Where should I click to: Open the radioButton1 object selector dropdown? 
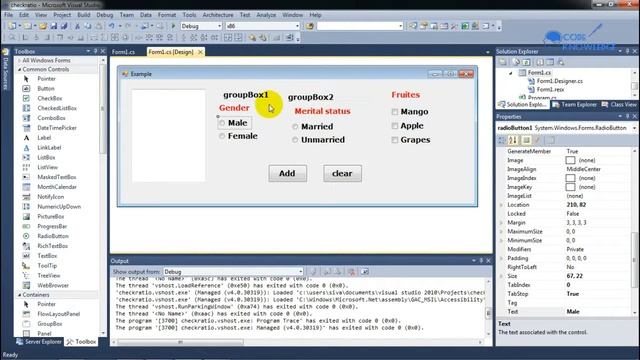[634, 128]
